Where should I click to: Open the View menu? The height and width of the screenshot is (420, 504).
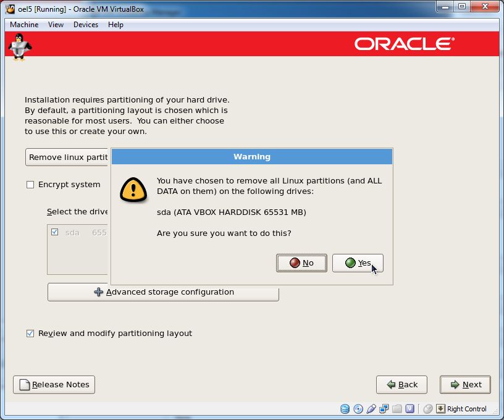[x=56, y=25]
